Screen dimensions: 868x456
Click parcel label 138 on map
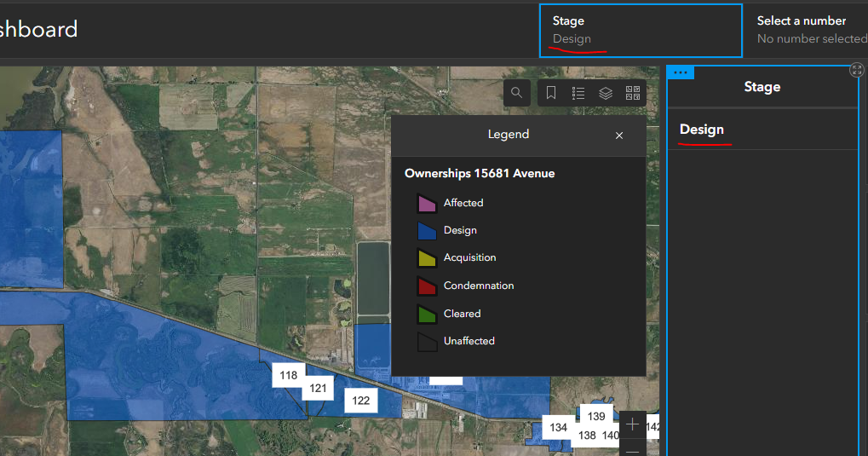pos(587,436)
